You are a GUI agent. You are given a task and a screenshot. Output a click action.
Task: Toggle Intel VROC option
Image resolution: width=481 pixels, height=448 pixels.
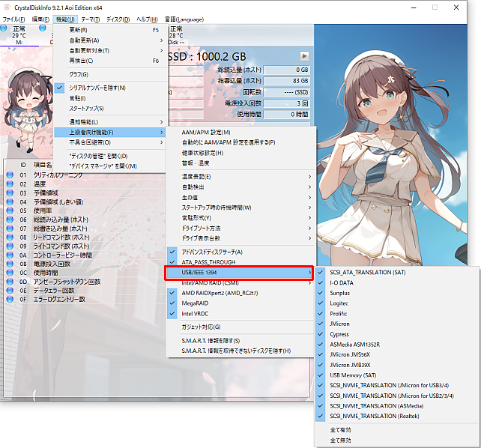click(x=240, y=313)
